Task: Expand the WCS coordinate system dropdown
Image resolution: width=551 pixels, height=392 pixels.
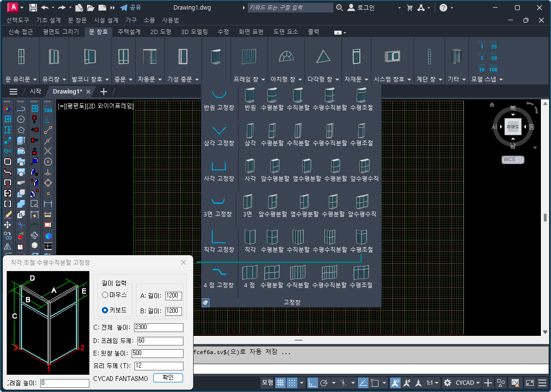Action: (513, 159)
